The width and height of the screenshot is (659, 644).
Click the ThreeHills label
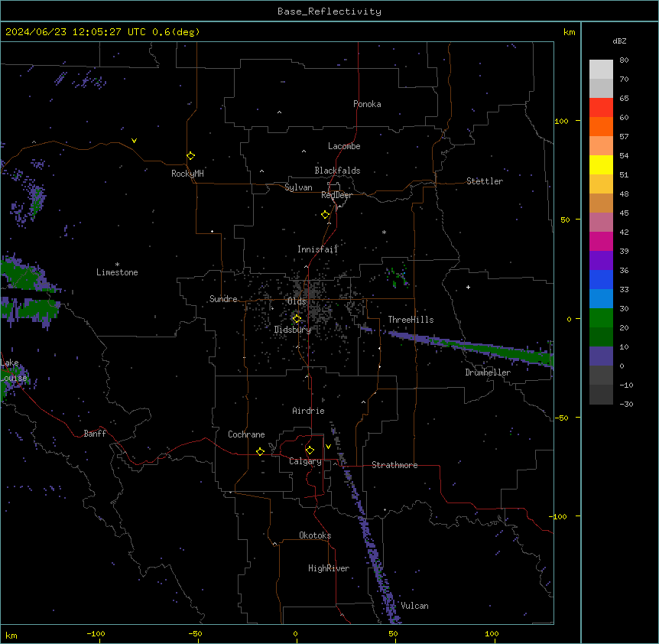411,320
